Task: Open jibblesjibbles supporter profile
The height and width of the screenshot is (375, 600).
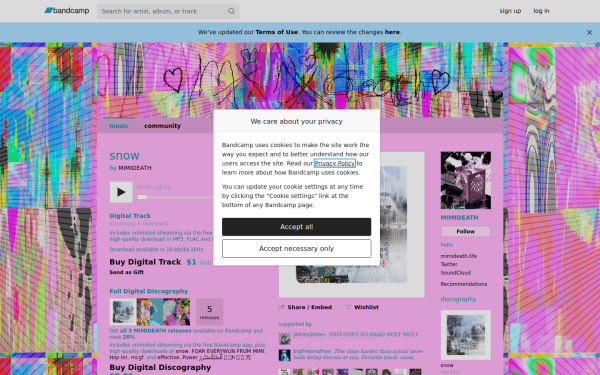Action: pos(309,334)
